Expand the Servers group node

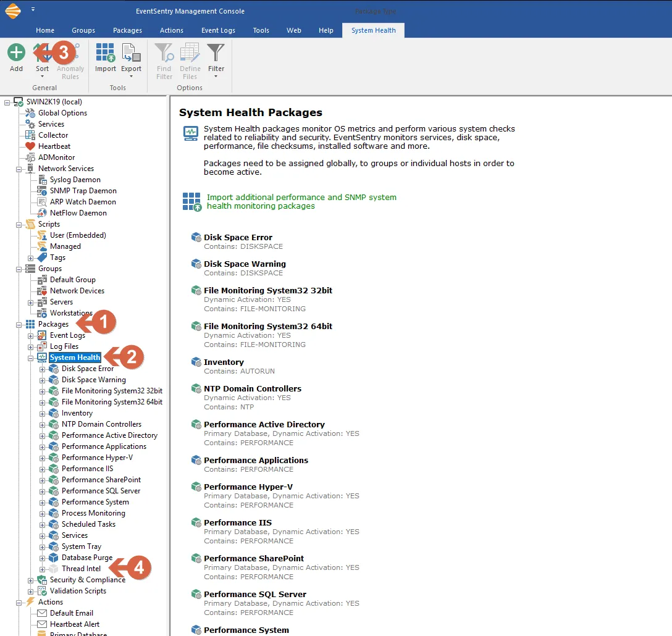point(30,303)
